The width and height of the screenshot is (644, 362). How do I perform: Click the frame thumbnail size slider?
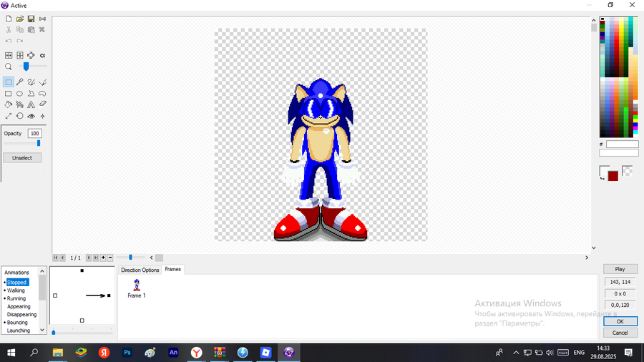[x=131, y=258]
